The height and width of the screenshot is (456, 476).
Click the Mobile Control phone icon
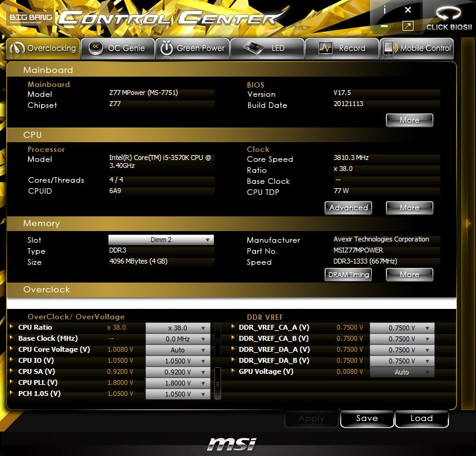[x=391, y=48]
